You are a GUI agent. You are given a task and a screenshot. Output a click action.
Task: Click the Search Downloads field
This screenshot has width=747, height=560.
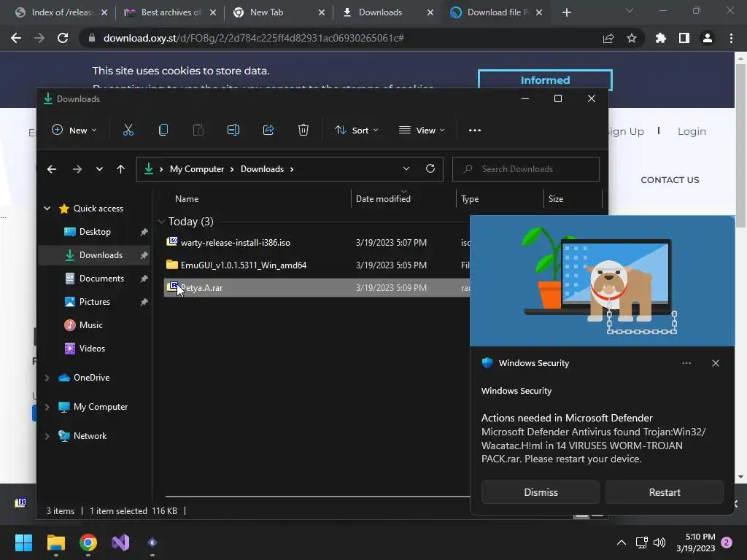coord(525,169)
